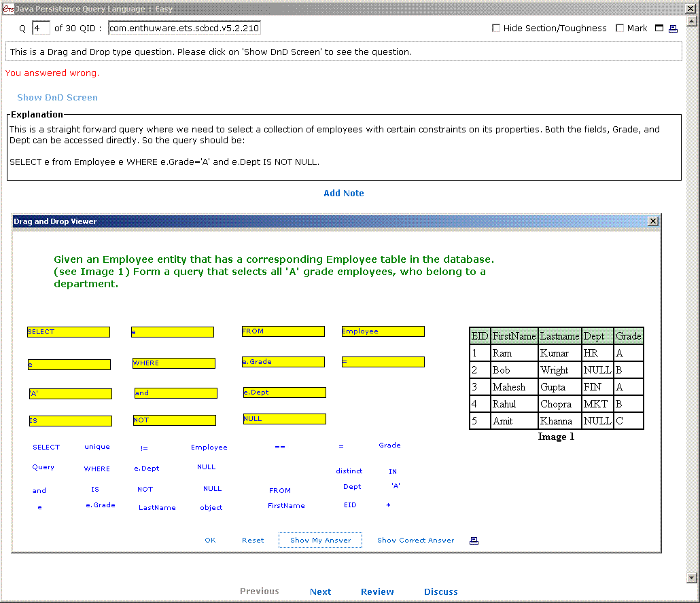Click the yellow Employee answer slot
This screenshot has height=603, width=700.
[x=383, y=331]
